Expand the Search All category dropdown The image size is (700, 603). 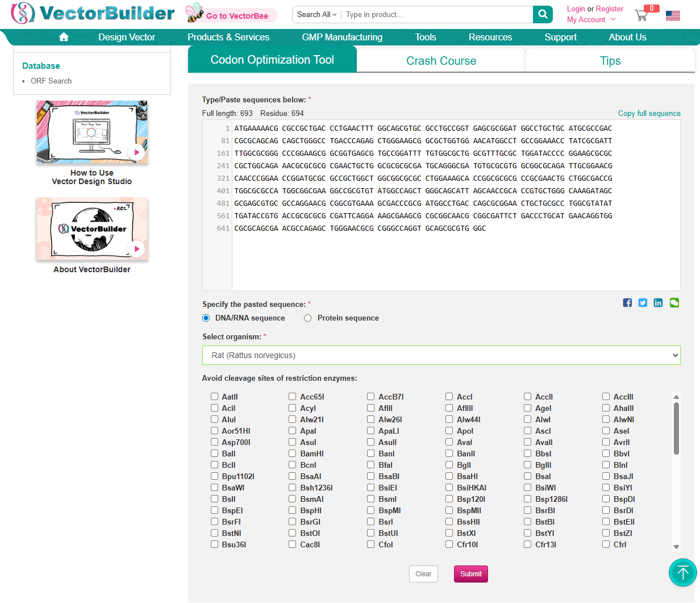point(316,15)
